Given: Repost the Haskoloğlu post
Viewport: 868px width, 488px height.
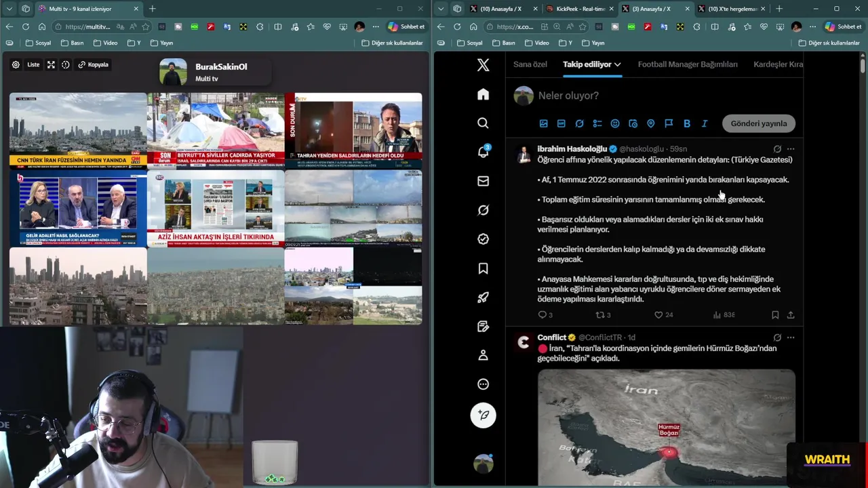Looking at the screenshot, I should 603,315.
